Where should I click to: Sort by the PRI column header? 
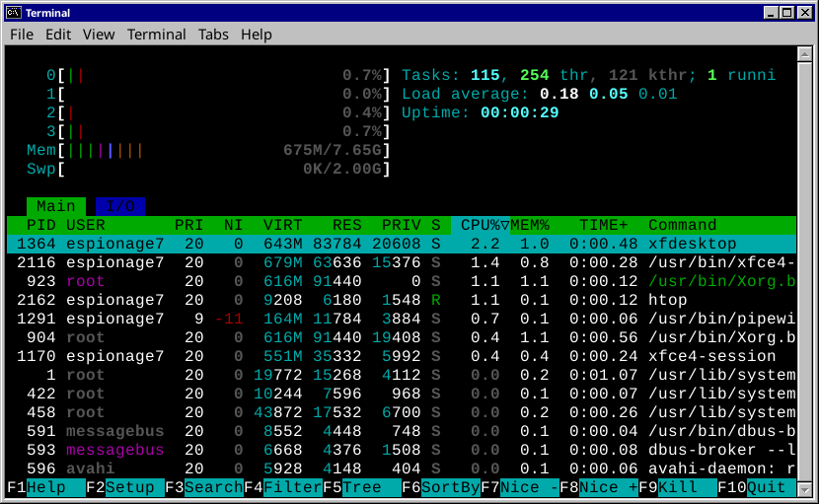[x=188, y=225]
